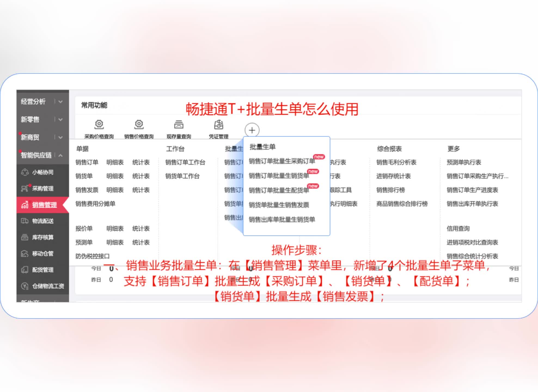
Task: Click the 工作台 column heading
Action: tap(175, 149)
